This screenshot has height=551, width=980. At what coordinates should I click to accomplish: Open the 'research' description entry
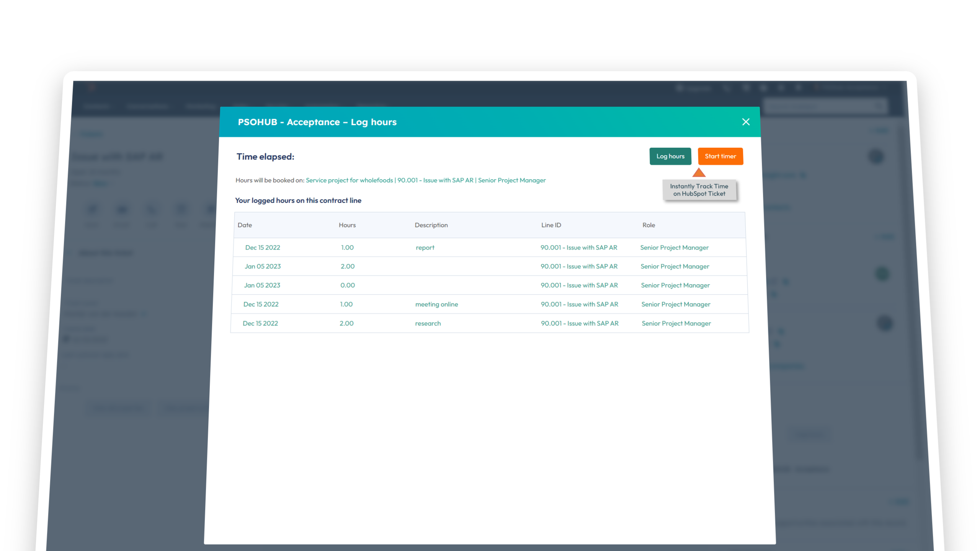428,323
